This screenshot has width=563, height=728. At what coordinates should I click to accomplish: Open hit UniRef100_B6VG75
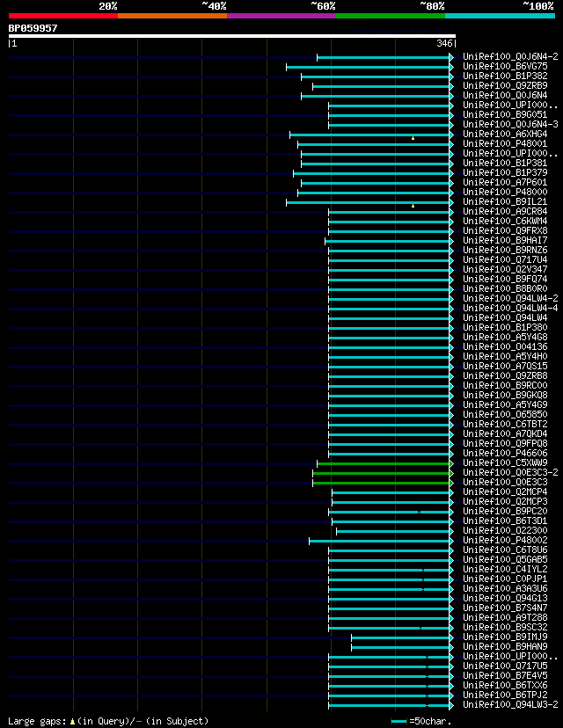coord(506,67)
